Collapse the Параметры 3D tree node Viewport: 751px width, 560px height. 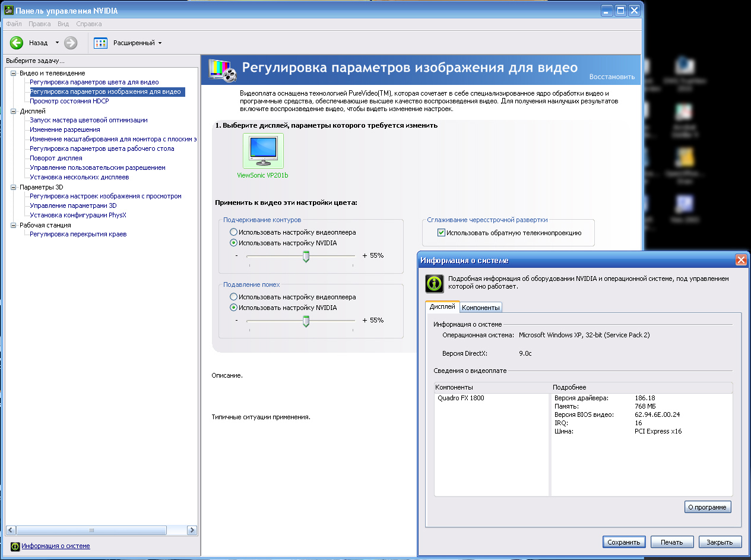click(14, 187)
